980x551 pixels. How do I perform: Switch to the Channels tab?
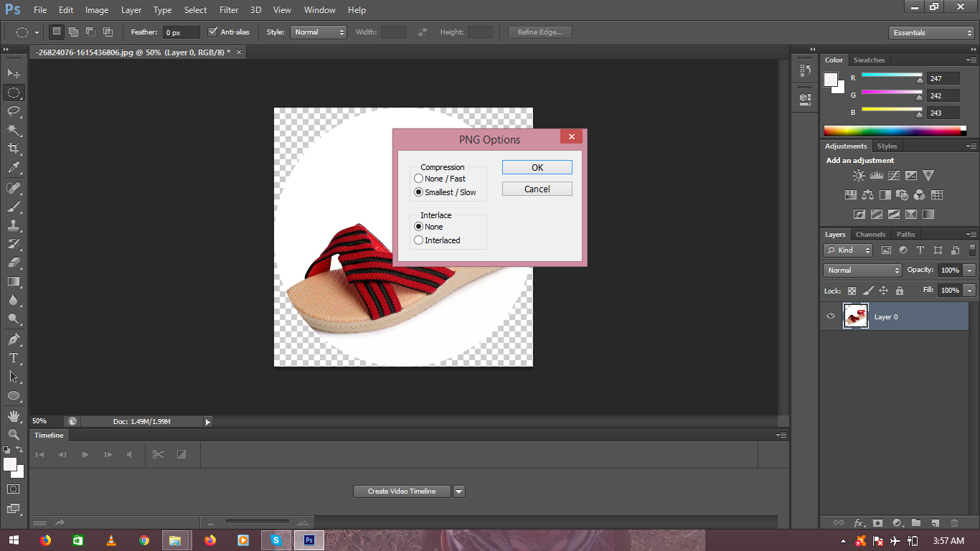pyautogui.click(x=870, y=235)
